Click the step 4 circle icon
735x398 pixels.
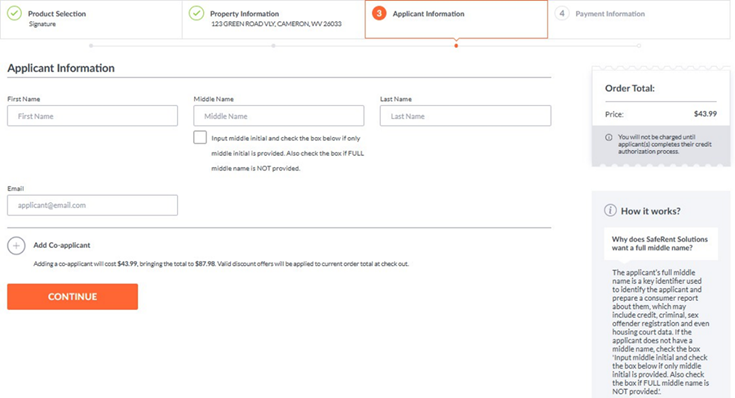pos(562,14)
